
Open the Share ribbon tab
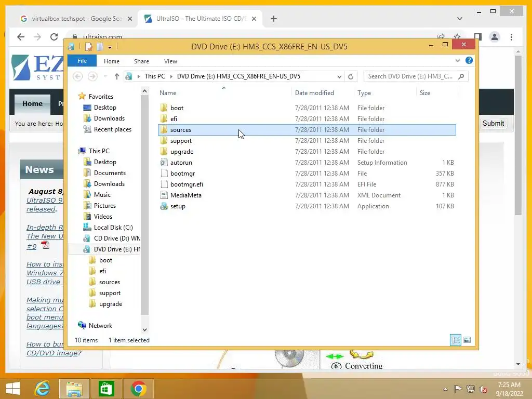(x=141, y=61)
